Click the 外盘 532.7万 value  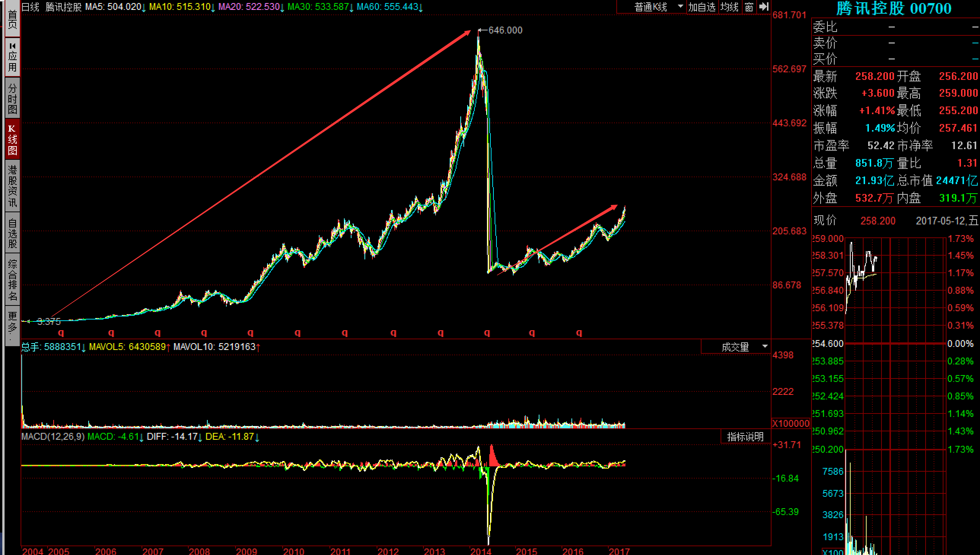pos(874,198)
